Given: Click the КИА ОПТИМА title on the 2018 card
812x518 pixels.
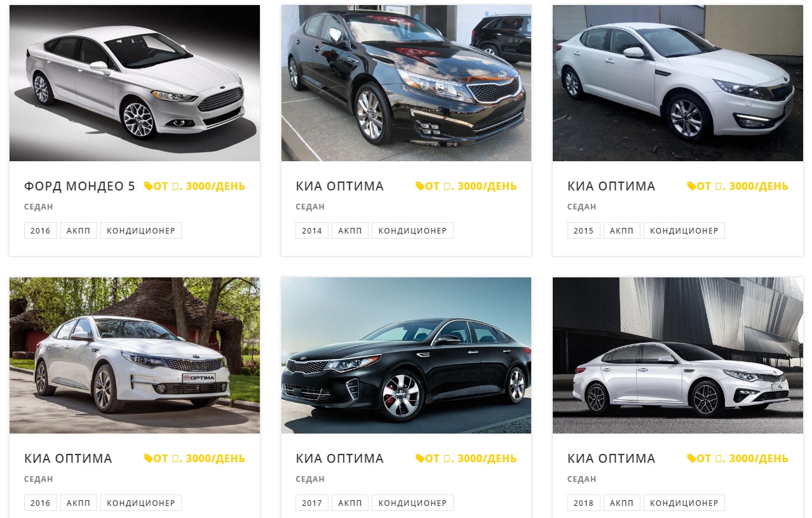Looking at the screenshot, I should [611, 458].
